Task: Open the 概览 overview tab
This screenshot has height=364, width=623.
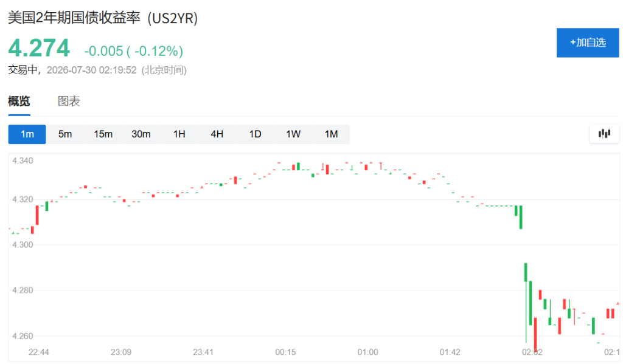Action: (19, 101)
